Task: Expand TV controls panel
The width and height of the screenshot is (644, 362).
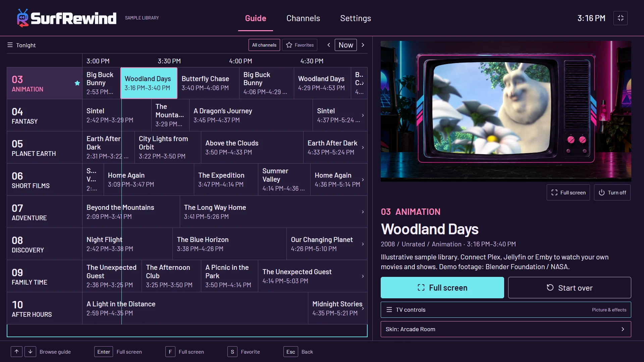Action: point(506,310)
